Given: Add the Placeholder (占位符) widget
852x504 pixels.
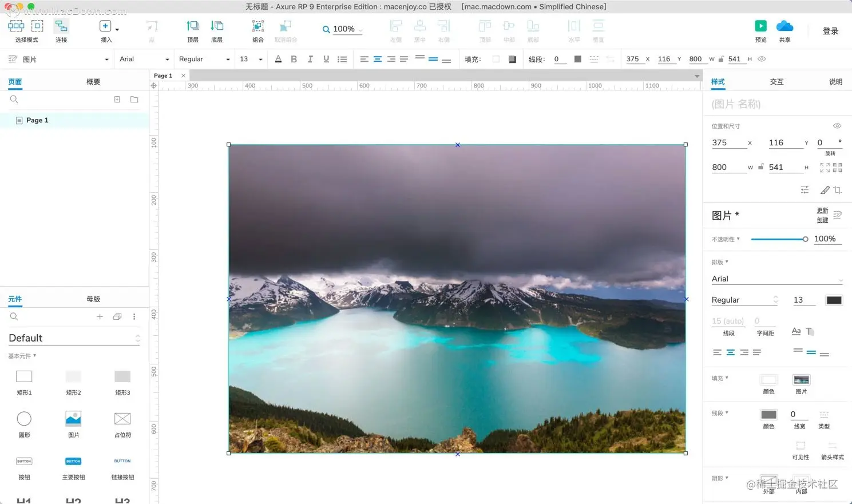Looking at the screenshot, I should point(122,424).
